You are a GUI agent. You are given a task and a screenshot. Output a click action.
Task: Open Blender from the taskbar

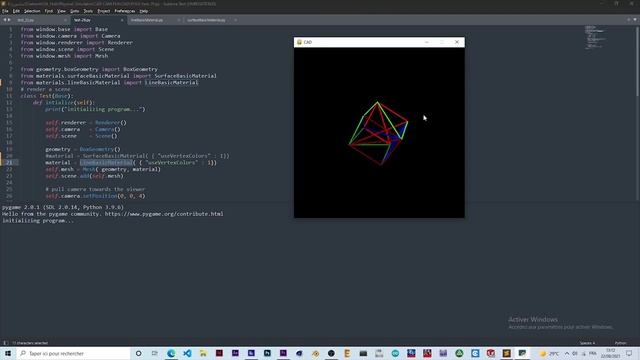315,353
